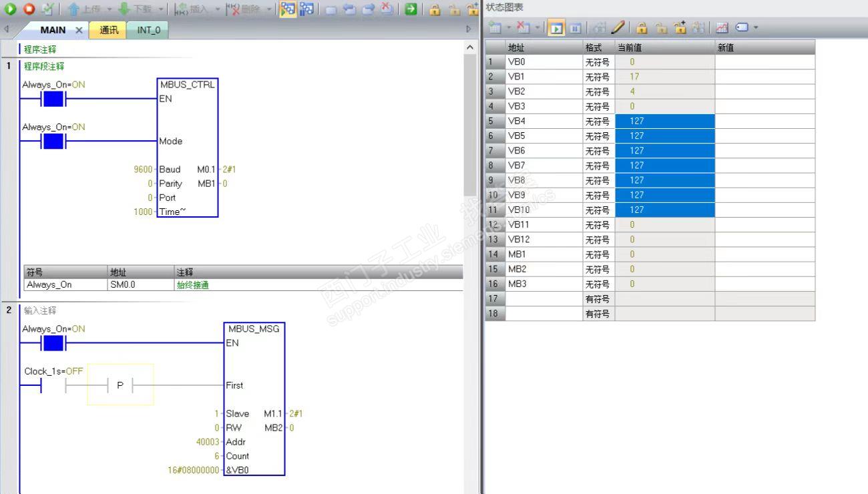Switch to the MAIN program tab
This screenshot has height=494, width=868.
click(53, 30)
